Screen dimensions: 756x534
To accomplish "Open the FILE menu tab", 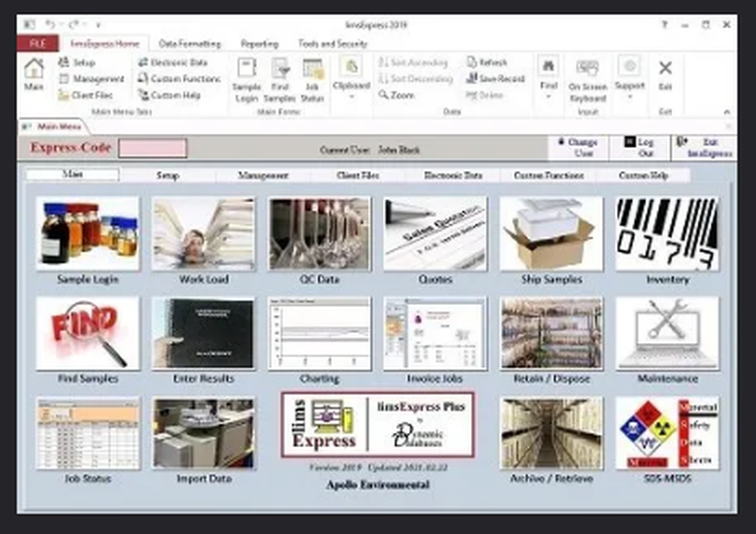I will coord(38,43).
